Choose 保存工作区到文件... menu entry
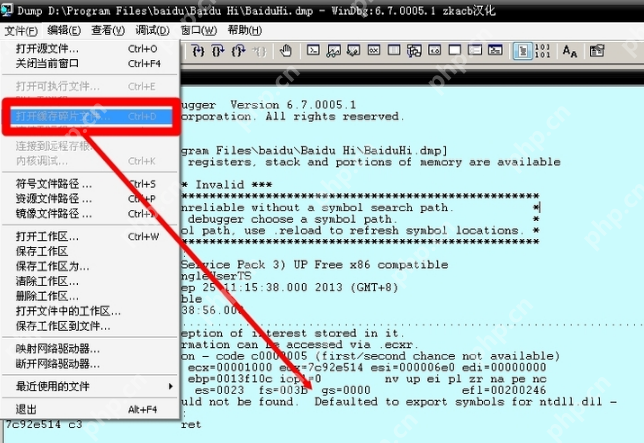This screenshot has width=644, height=443. [90, 326]
